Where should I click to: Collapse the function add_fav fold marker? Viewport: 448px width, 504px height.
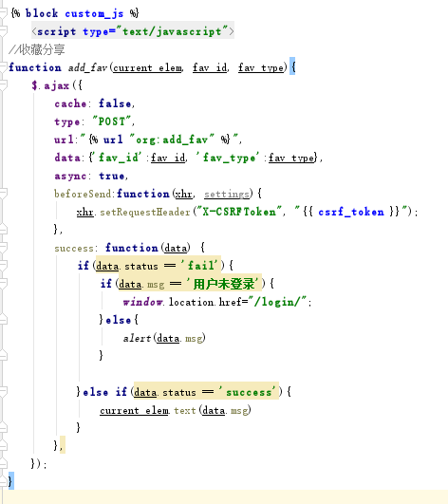pos(3,66)
